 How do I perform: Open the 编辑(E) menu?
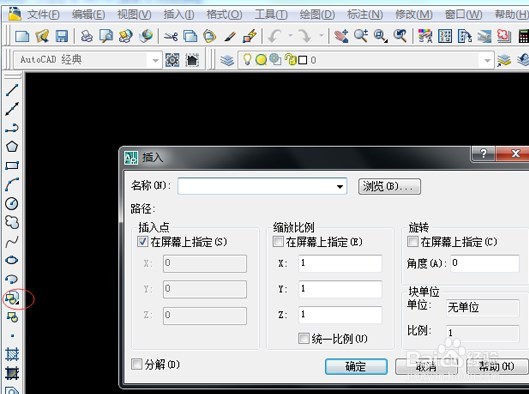pyautogui.click(x=88, y=15)
